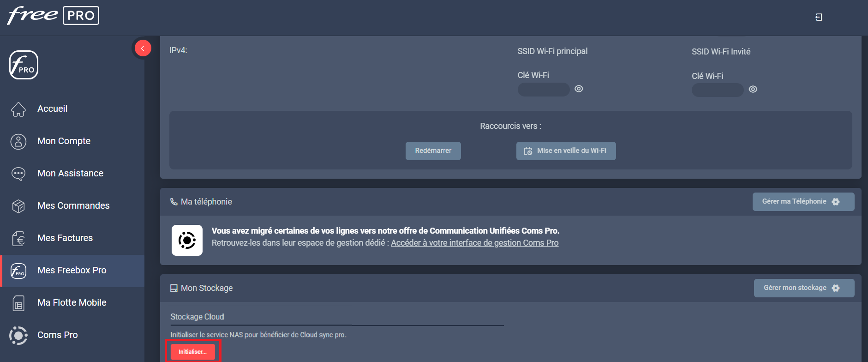
Task: Open Mon Compte from the sidebar
Action: pos(18,141)
